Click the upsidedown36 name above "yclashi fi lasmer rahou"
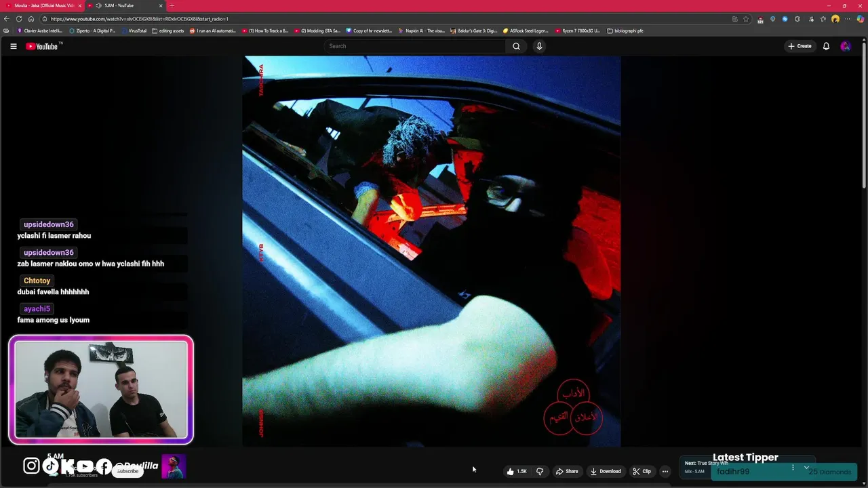This screenshot has width=868, height=488. [48, 224]
